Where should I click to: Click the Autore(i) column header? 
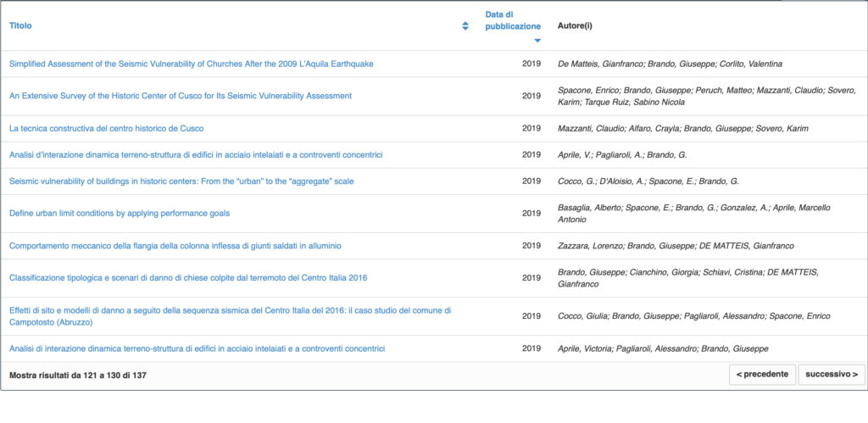575,26
